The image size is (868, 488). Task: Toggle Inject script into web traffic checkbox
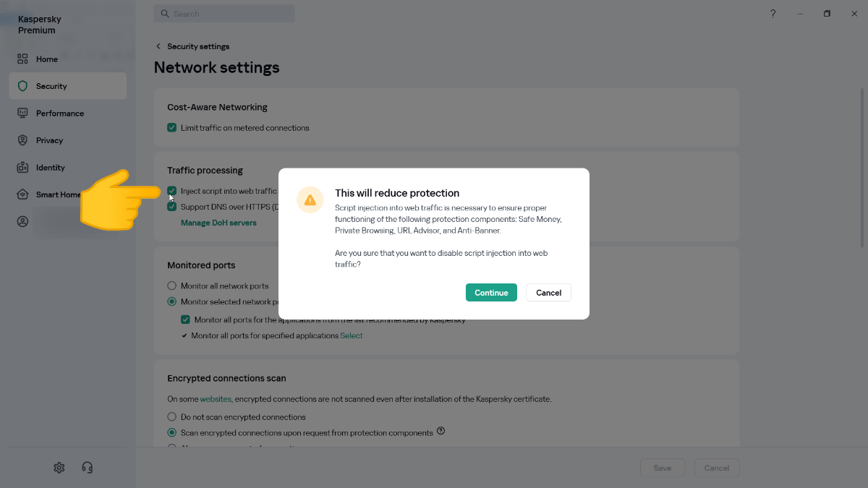[172, 192]
